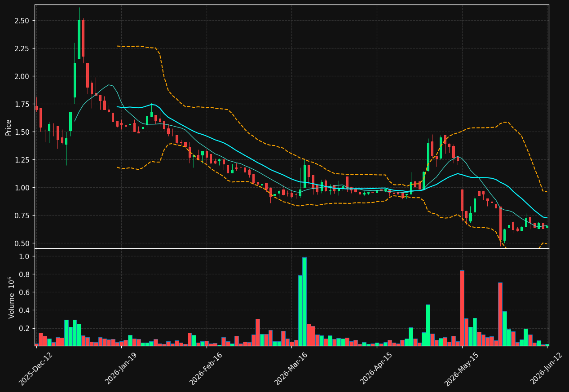
Task: Select the 2.00 price tick label
Action: coord(22,76)
